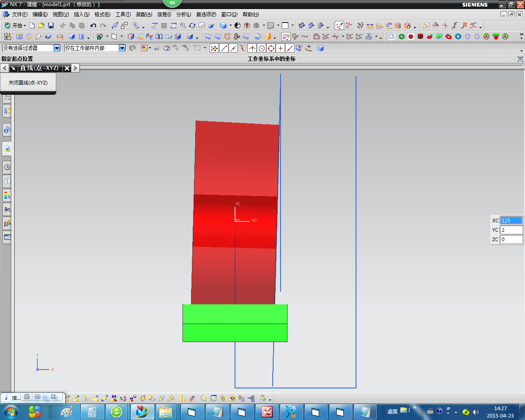
Task: Click the green gear ring icon
Action: click(402, 37)
